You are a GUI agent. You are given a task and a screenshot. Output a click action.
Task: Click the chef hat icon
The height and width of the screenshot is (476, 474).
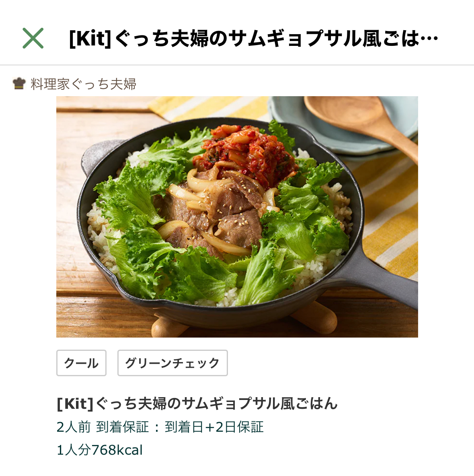[x=19, y=83]
